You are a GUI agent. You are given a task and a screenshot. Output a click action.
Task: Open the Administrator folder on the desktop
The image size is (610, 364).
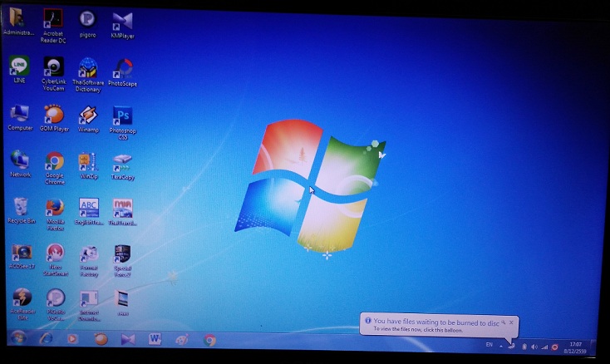click(17, 22)
